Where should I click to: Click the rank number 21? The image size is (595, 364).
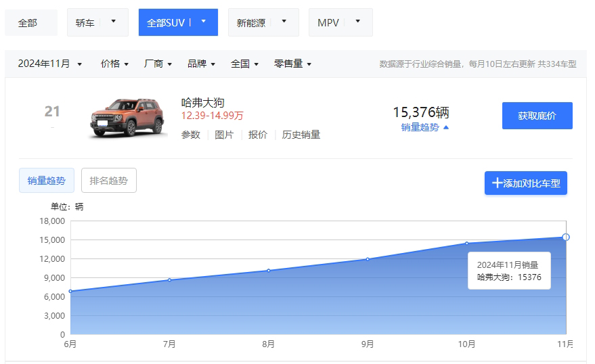(52, 112)
